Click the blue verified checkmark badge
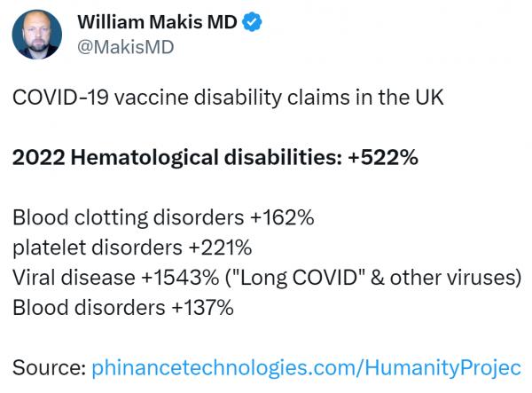532x393 pixels. pyautogui.click(x=253, y=23)
